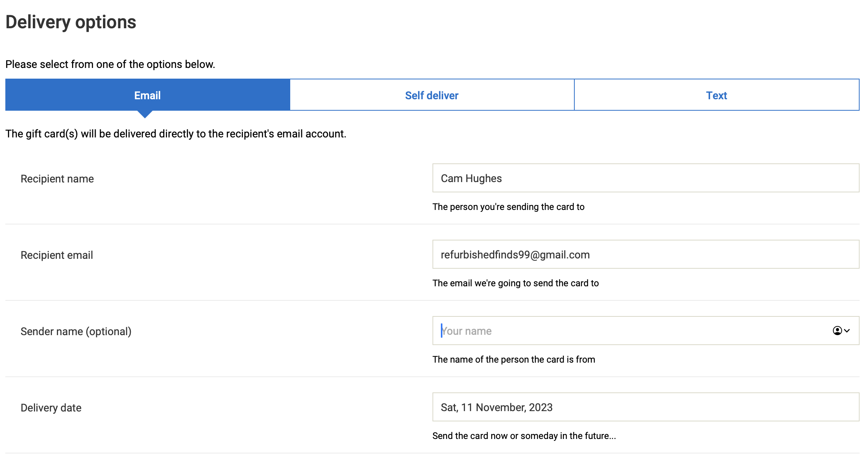Click the contact autofill person icon

tap(837, 331)
